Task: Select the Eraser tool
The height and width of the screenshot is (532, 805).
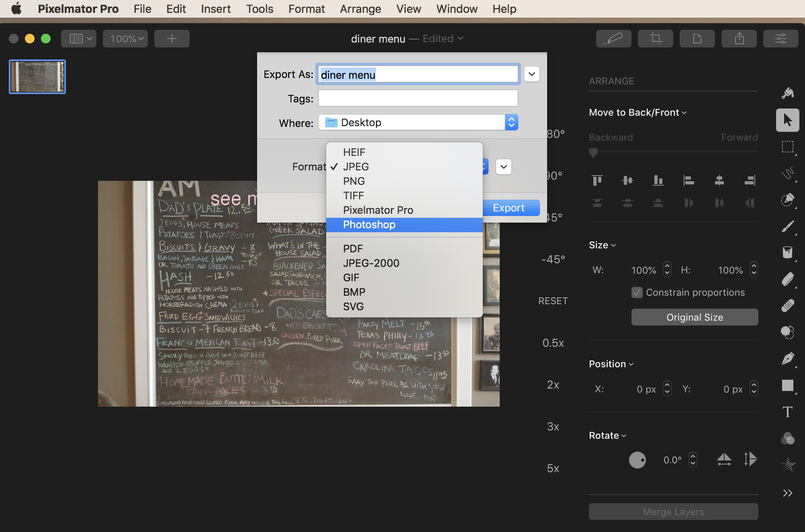Action: (787, 279)
